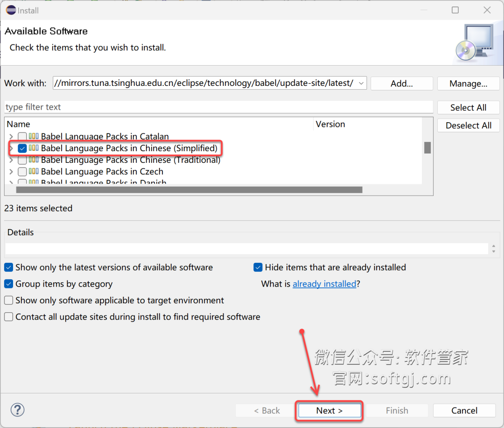The width and height of the screenshot is (504, 428).
Task: Select the Babel Language Packs in Chinese (Traditional) text
Action: (x=131, y=160)
